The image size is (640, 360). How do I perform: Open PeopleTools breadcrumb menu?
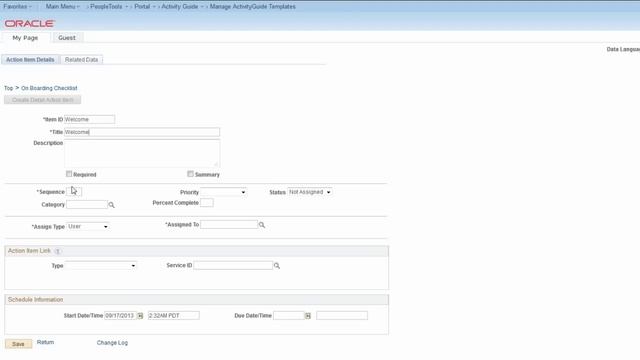109,7
